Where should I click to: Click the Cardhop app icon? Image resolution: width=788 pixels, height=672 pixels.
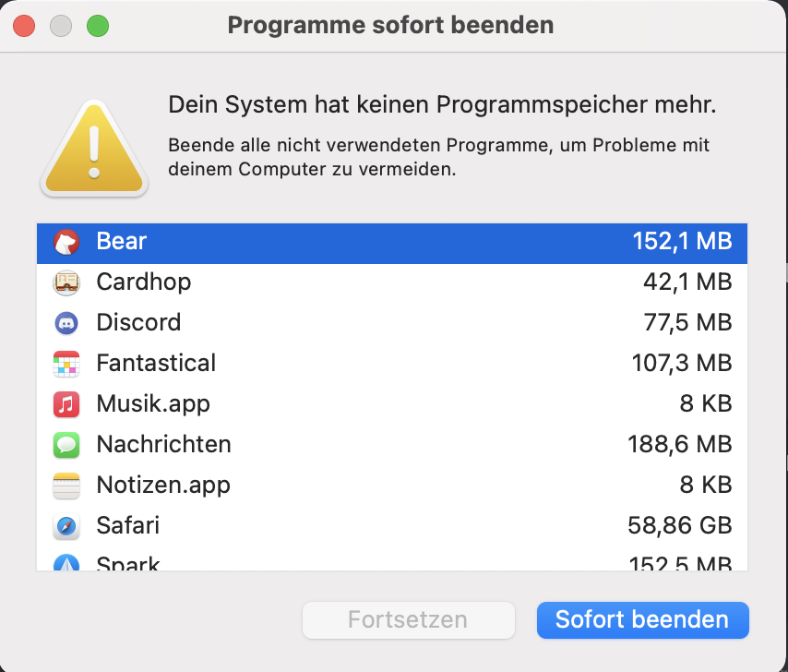coord(66,282)
